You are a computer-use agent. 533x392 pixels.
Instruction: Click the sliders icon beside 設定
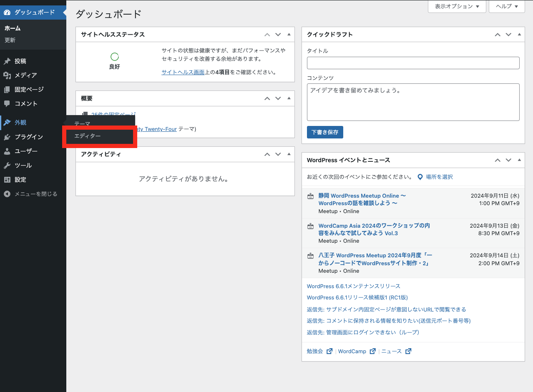tap(7, 180)
